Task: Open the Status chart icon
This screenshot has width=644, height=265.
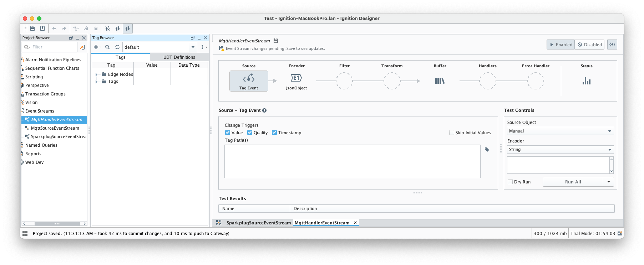Action: coord(587,81)
